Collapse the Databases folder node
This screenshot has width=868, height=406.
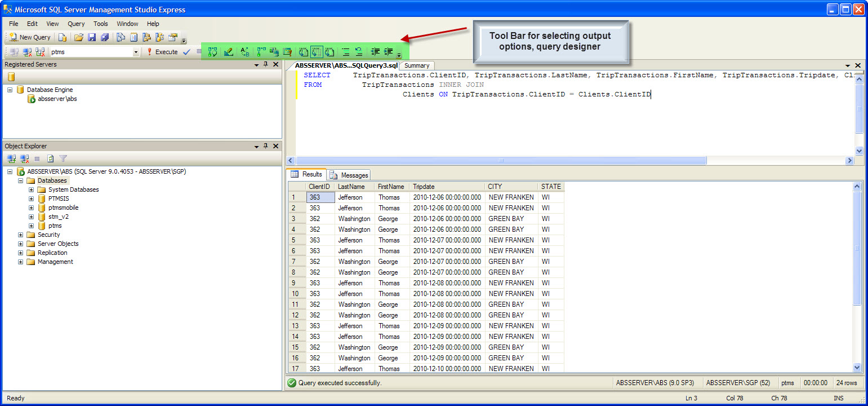click(x=21, y=180)
